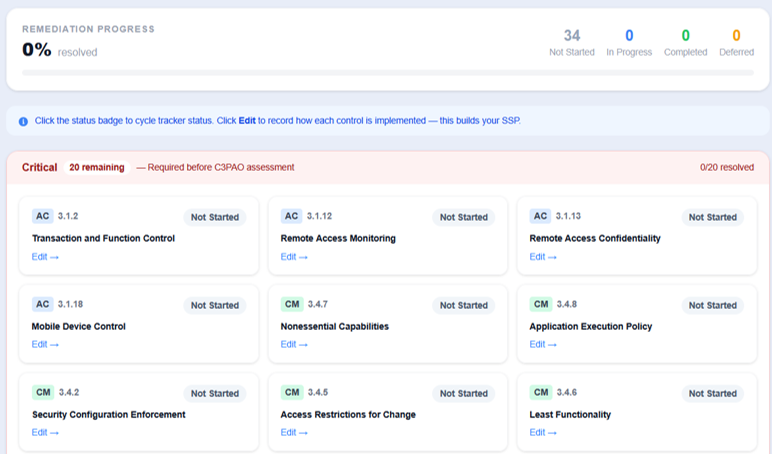Screen dimensions: 772x454
Task: Click the CM tag on control 3.4.5
Action: (x=292, y=392)
